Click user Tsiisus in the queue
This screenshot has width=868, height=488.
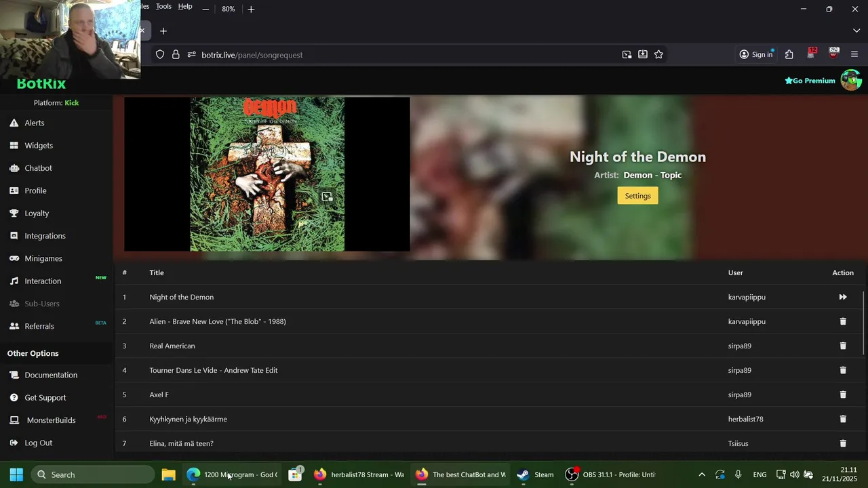[x=738, y=443]
